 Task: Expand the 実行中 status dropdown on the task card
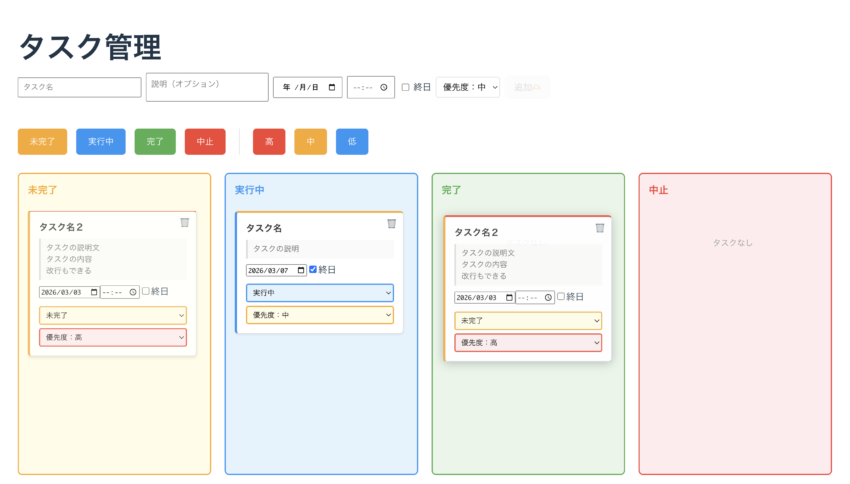click(x=319, y=293)
